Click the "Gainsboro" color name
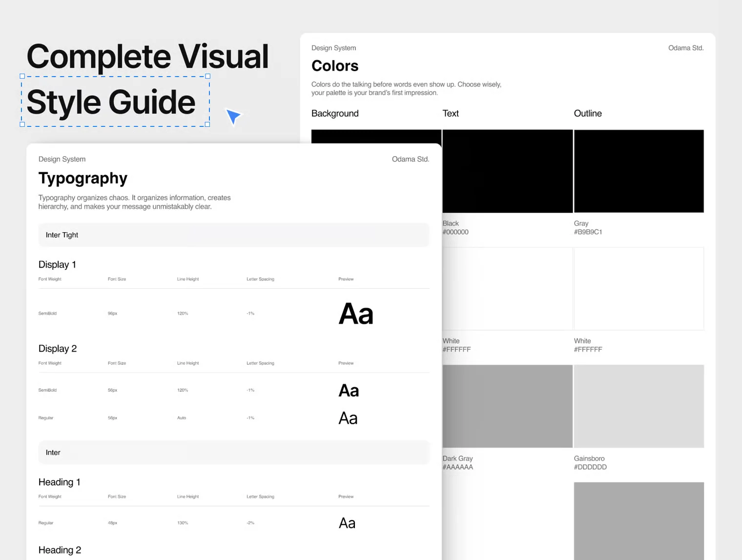The width and height of the screenshot is (742, 560). click(x=589, y=459)
